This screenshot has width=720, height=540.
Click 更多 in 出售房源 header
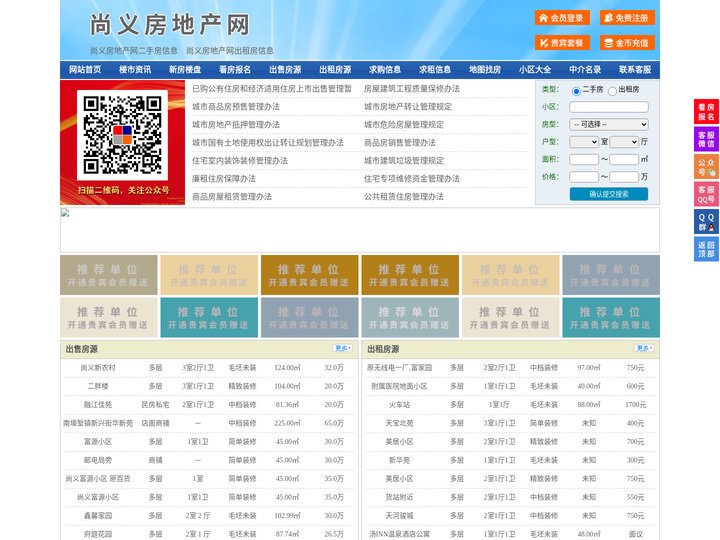343,349
